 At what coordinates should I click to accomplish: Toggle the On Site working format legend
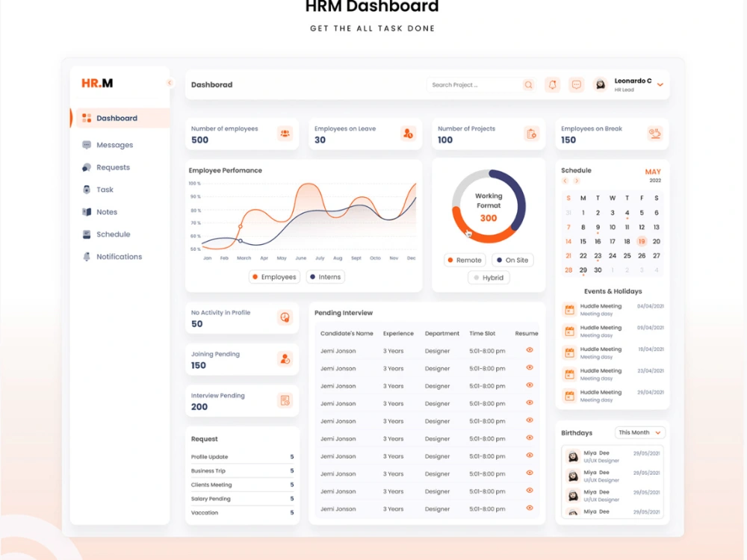512,260
